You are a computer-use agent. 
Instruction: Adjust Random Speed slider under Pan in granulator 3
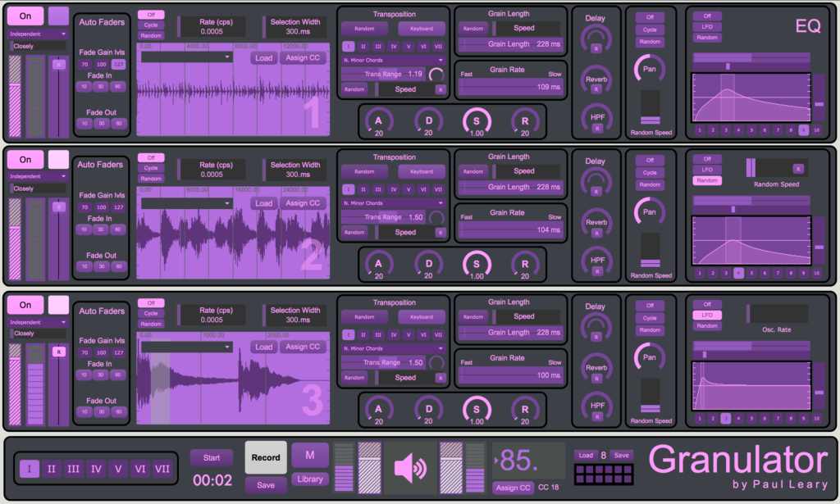pyautogui.click(x=651, y=396)
